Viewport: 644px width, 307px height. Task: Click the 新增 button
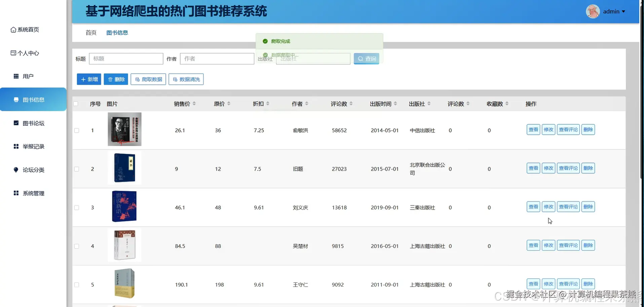point(89,79)
